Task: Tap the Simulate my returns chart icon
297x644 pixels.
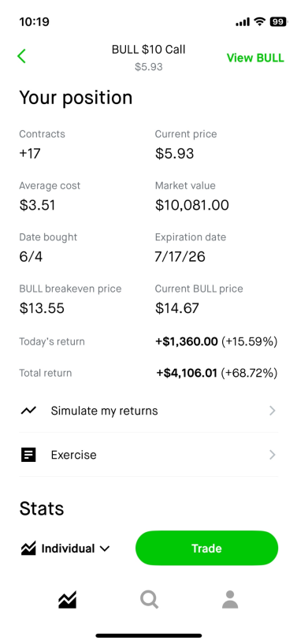Action: (x=28, y=411)
